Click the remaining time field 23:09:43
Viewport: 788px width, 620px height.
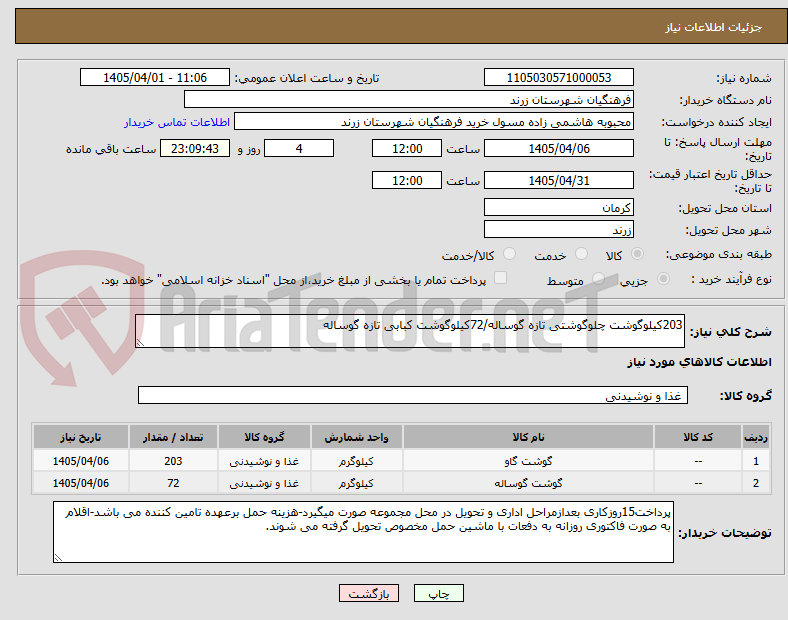point(195,148)
